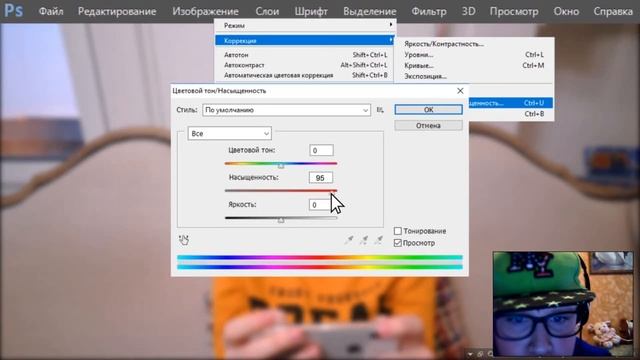
Task: Pick the subtract-from-sample eyedropper
Action: (x=379, y=240)
